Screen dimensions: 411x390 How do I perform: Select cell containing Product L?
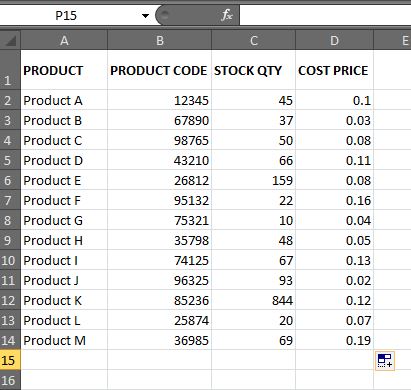pyautogui.click(x=64, y=320)
